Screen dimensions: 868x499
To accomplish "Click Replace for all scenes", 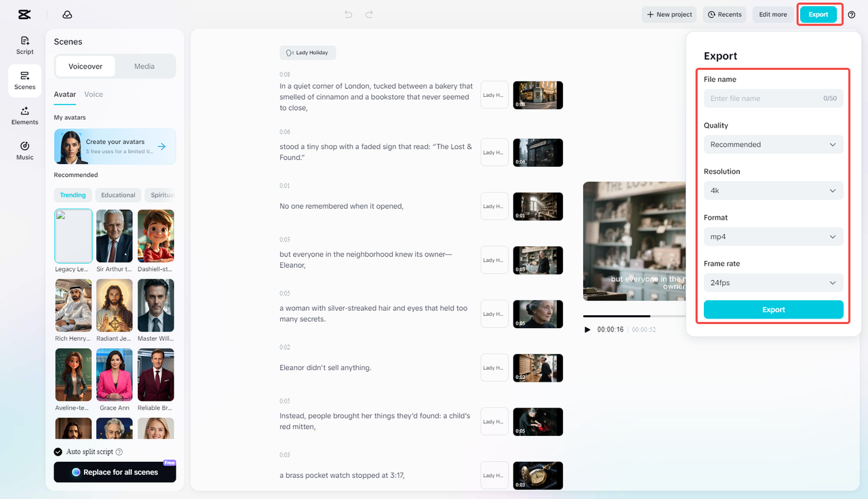I will [115, 471].
